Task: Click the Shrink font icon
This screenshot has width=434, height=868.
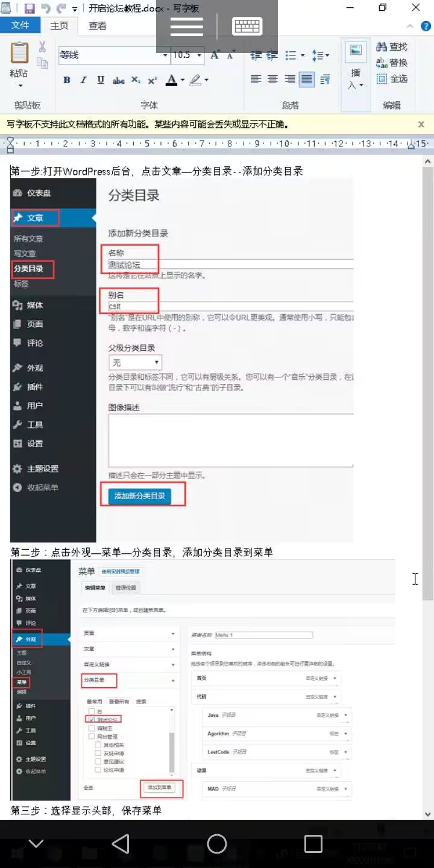Action: [x=231, y=55]
